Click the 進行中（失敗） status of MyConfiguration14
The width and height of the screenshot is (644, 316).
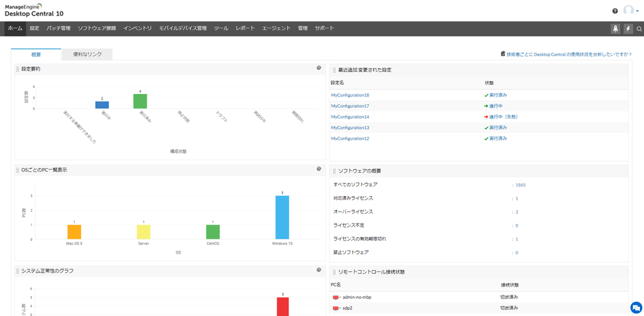[x=503, y=117]
